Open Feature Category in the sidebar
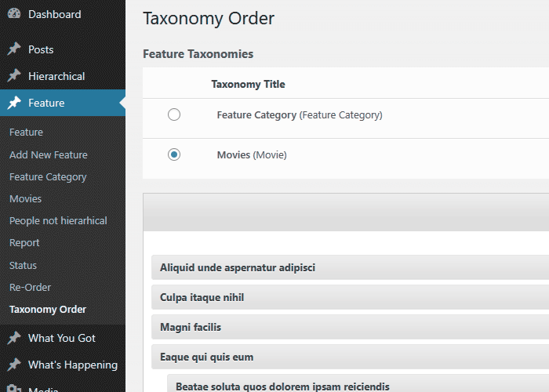The image size is (549, 392). 48,176
